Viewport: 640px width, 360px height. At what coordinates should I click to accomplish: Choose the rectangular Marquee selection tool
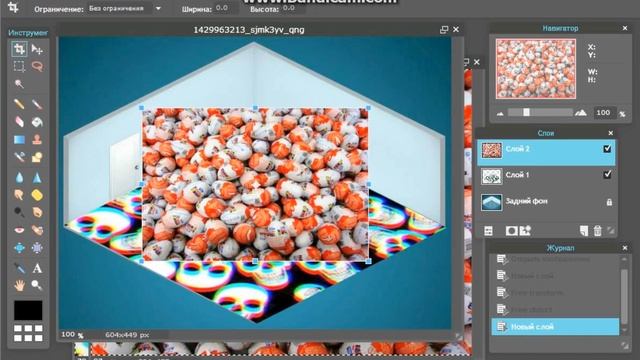[19, 66]
